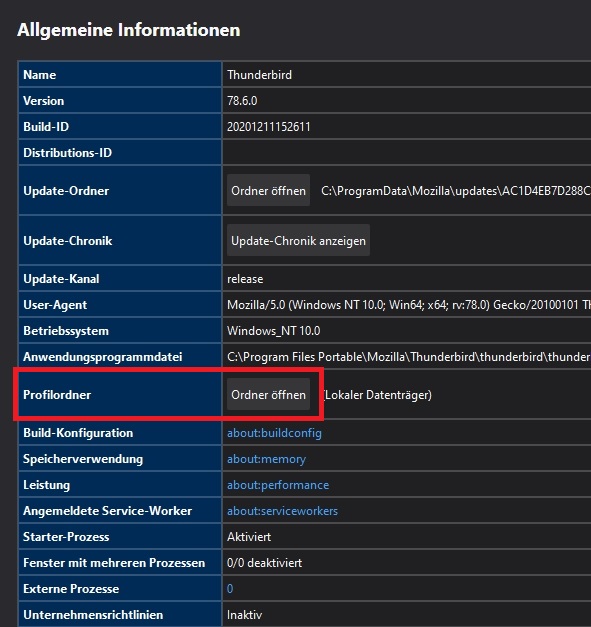Image resolution: width=591 pixels, height=627 pixels.
Task: Click the Leistung row label
Action: pyautogui.click(x=46, y=485)
